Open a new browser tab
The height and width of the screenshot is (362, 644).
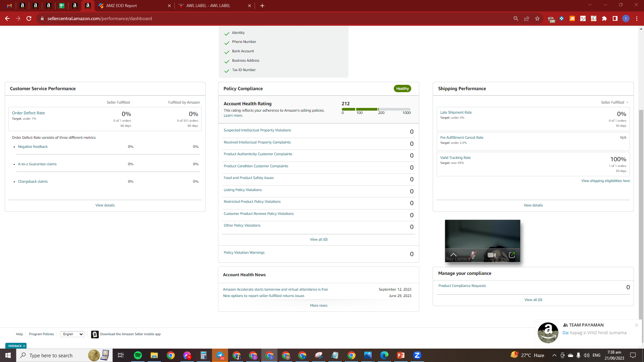pos(262,6)
